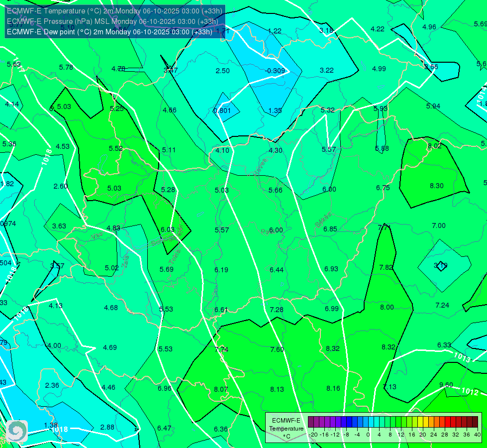Click the Heves county label
This screenshot has width=487, height=448.
point(261,167)
